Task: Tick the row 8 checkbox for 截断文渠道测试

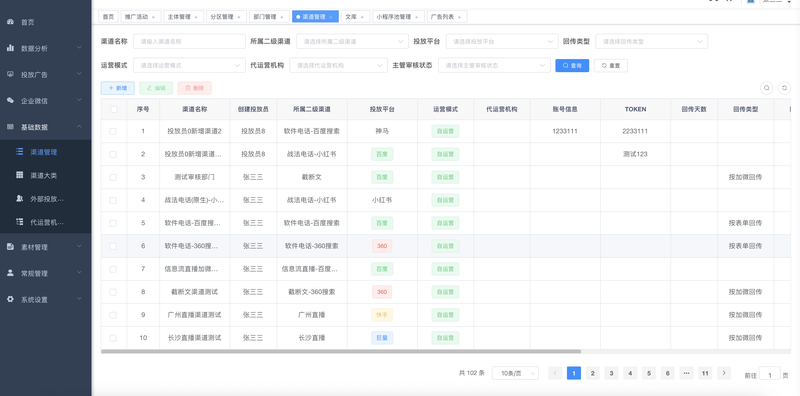Action: click(113, 292)
